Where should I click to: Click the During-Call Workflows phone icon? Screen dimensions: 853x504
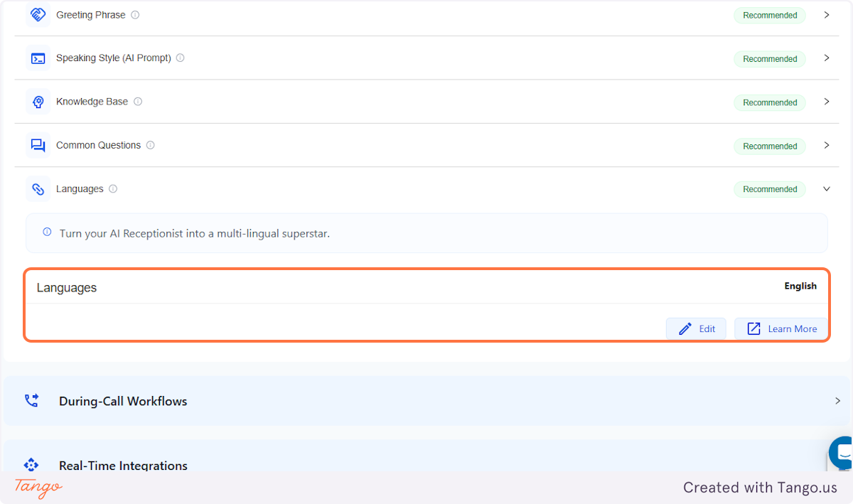pos(31,401)
